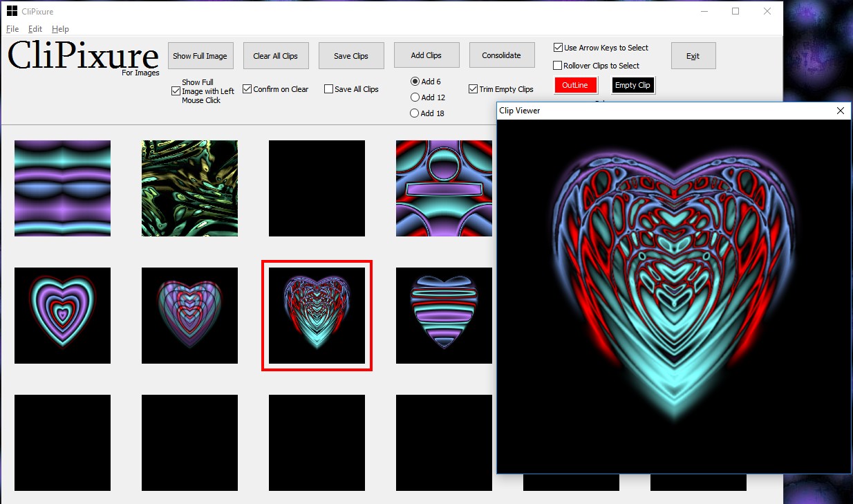Click the Show Full Image button
The image size is (853, 504).
[200, 56]
